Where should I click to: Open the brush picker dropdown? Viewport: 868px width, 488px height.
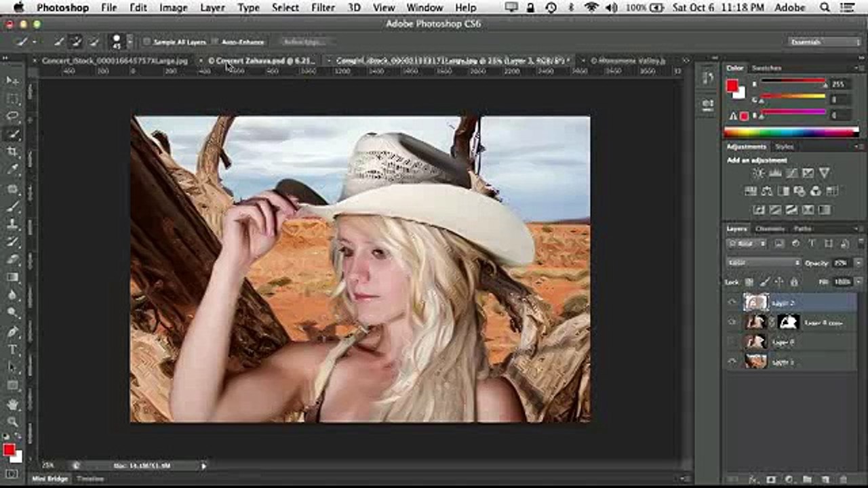[x=130, y=42]
